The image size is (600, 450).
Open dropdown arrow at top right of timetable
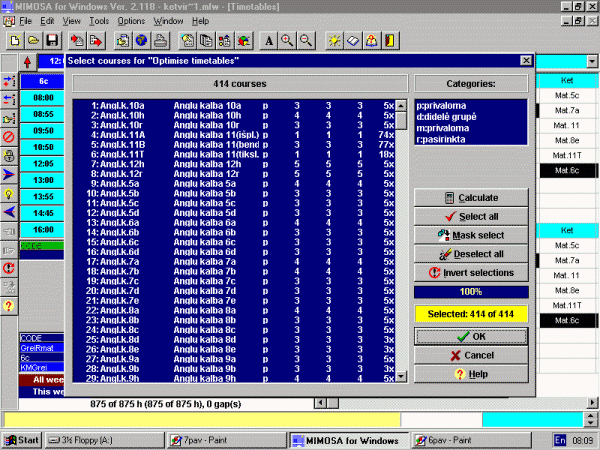591,62
